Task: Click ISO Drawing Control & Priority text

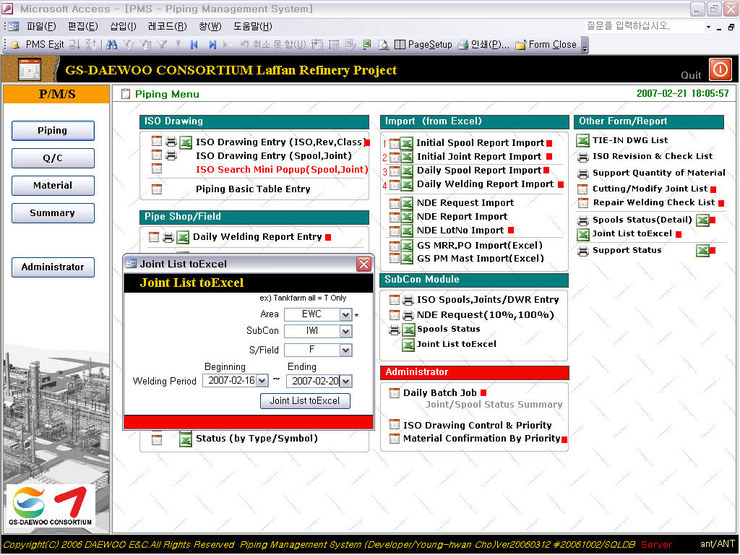Action: (477, 425)
